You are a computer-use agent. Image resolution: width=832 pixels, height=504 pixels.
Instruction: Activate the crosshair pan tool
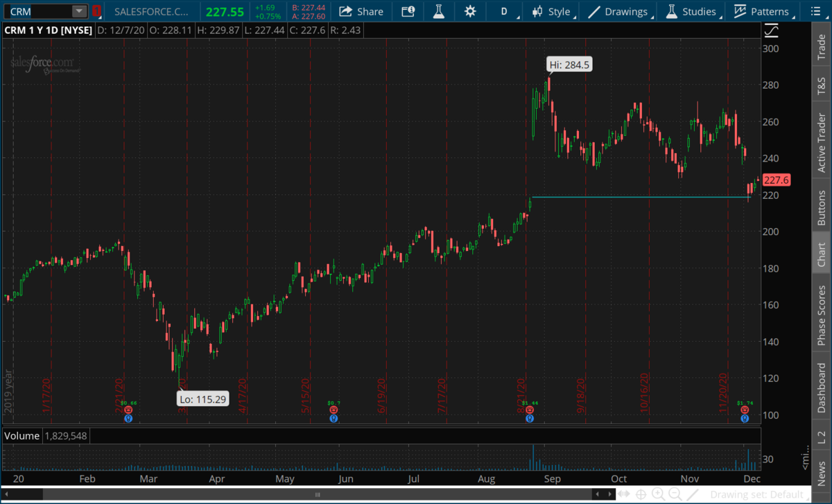[x=642, y=494]
